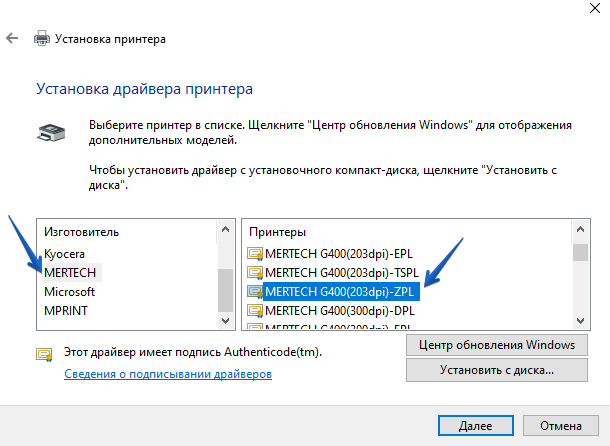Select Microsoft in the manufacturer list
This screenshot has width=610, height=446.
tap(70, 292)
